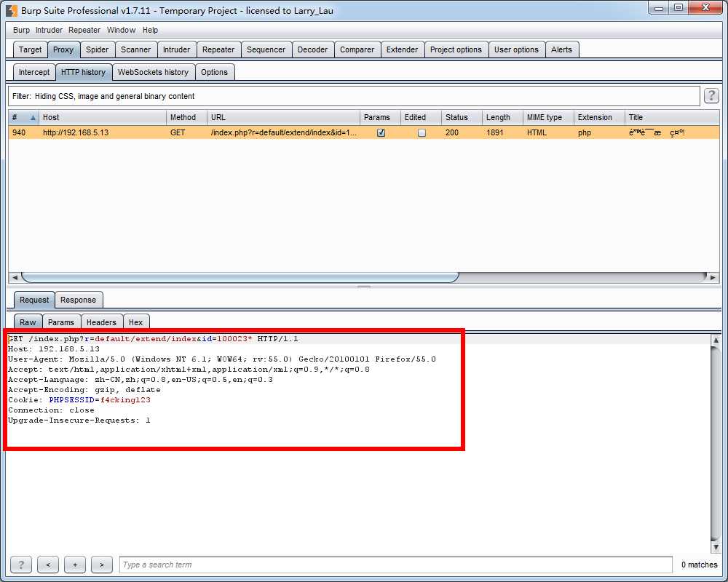
Task: Open the Repeater menu
Action: tap(84, 30)
